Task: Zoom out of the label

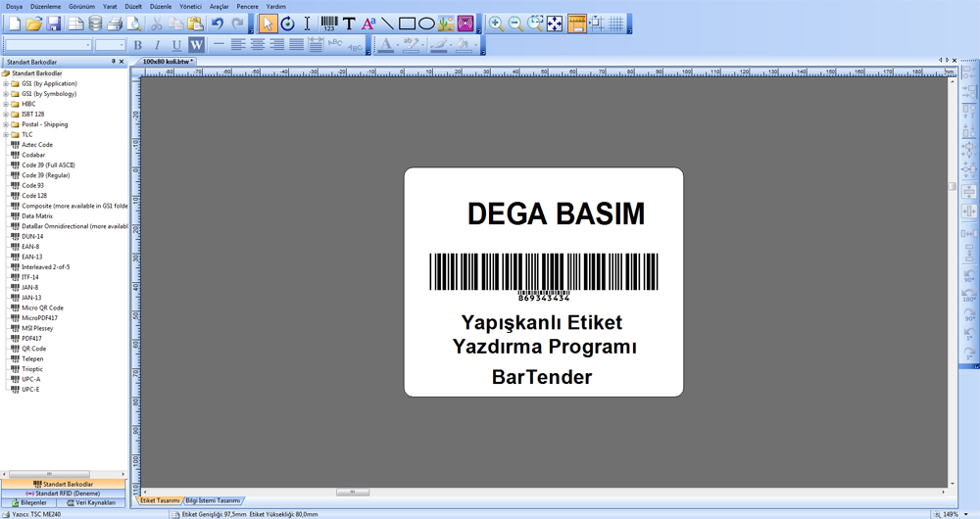Action: tap(515, 24)
